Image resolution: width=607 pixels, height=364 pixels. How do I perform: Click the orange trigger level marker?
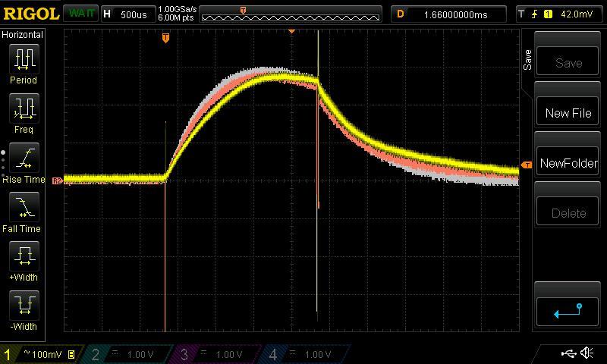pyautogui.click(x=527, y=165)
